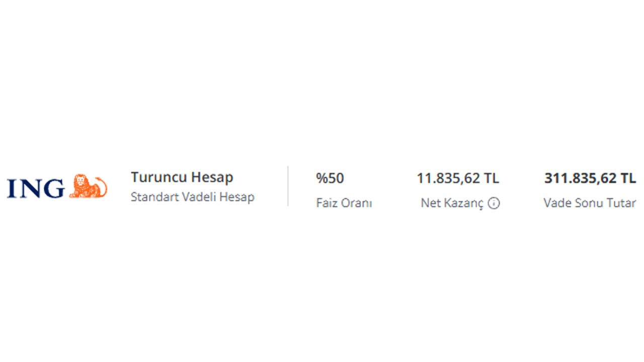The height and width of the screenshot is (362, 644).
Task: Select the Standart Vadeli Hesap subtitle
Action: pyautogui.click(x=192, y=197)
